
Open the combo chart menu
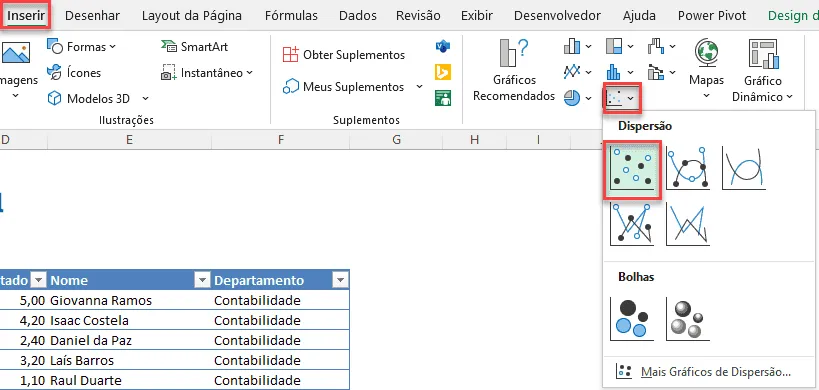click(x=662, y=72)
